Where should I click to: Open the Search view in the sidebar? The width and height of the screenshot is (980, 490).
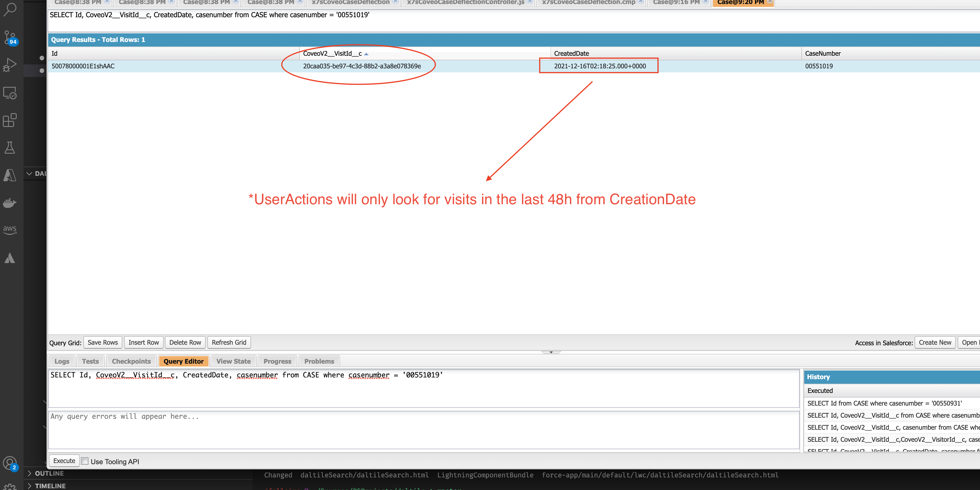tap(10, 9)
